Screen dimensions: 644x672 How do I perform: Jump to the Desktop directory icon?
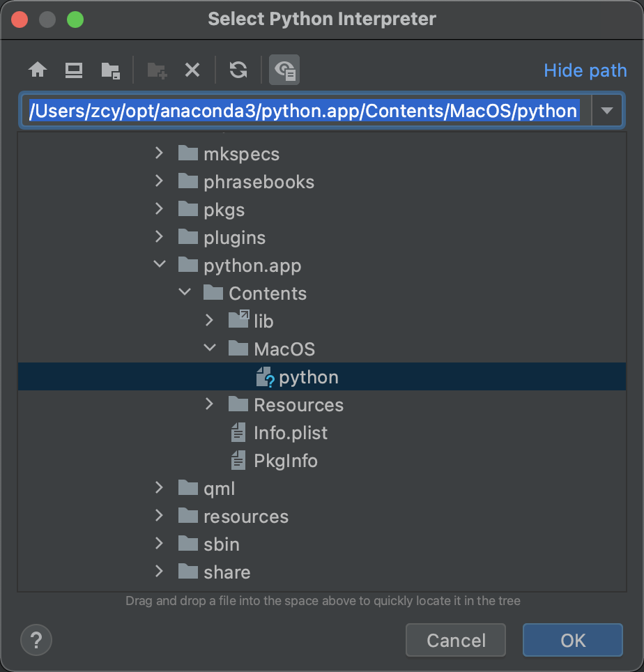coord(74,70)
